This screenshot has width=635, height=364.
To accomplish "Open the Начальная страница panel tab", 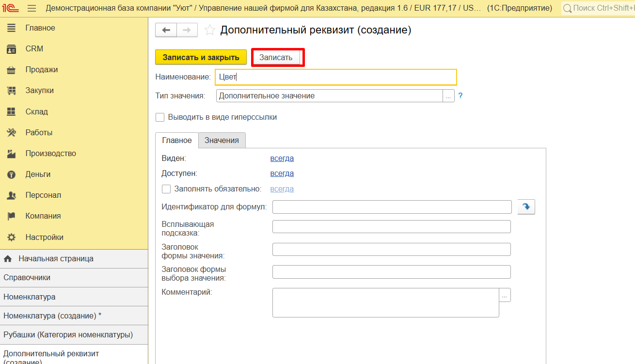I will point(56,259).
